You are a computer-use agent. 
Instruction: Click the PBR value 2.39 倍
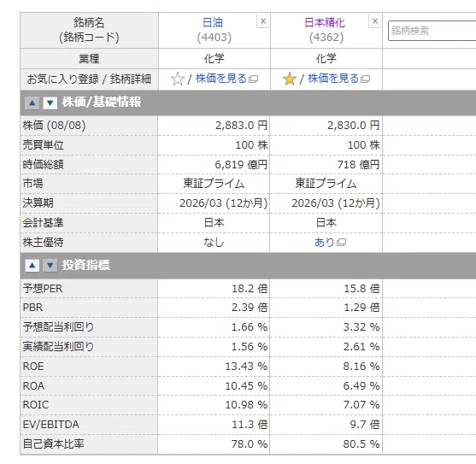250,308
